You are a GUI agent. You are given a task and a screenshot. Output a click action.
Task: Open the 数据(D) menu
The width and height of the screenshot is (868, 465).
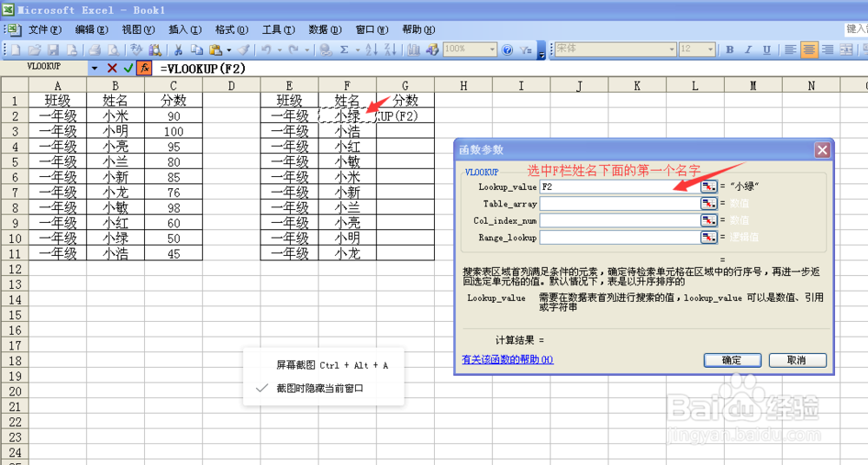[325, 29]
